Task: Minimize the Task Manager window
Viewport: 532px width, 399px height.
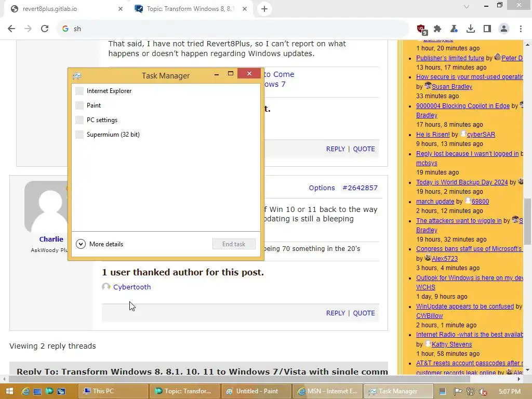Action: 217,74
